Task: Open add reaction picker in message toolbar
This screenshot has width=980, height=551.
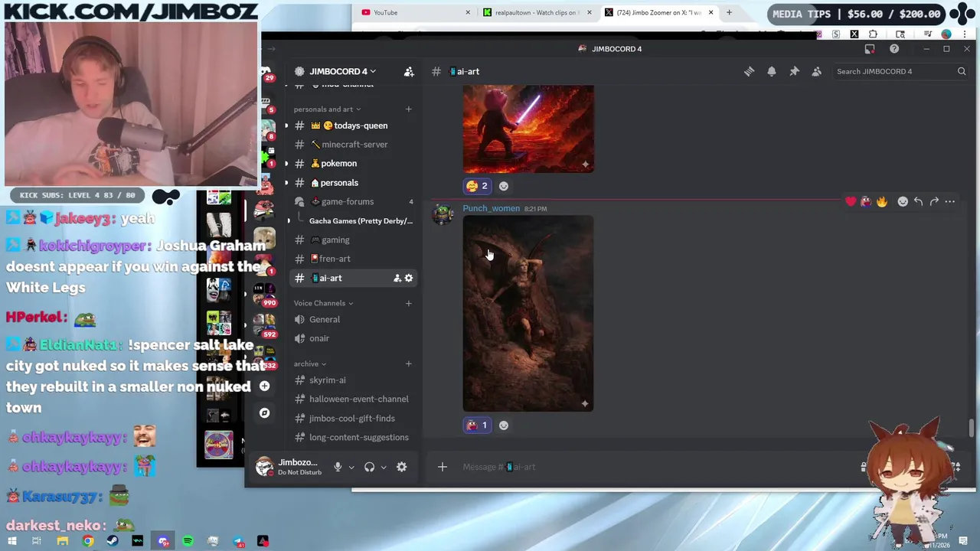Action: pyautogui.click(x=903, y=201)
